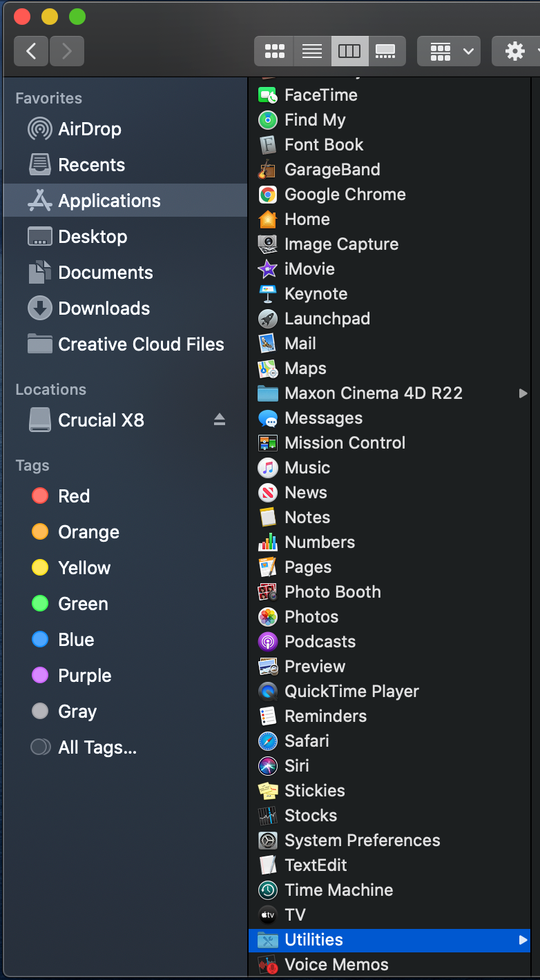The height and width of the screenshot is (980, 540).
Task: Click the System Preferences icon
Action: pos(363,840)
